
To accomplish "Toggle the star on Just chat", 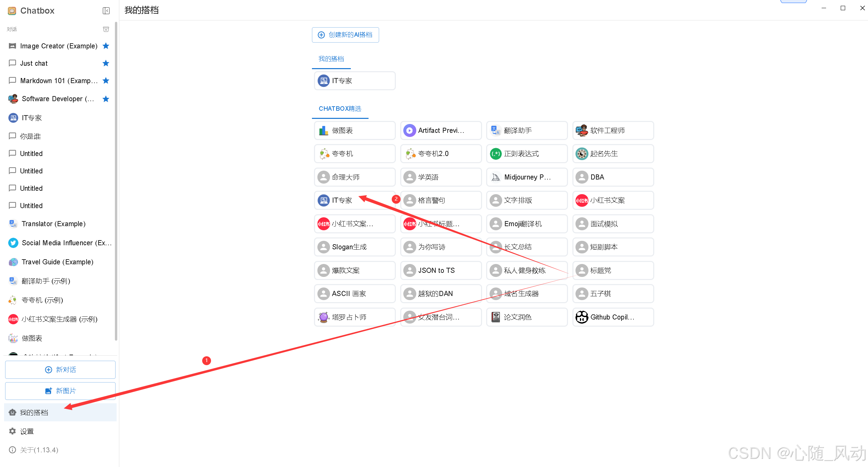I will (x=106, y=63).
